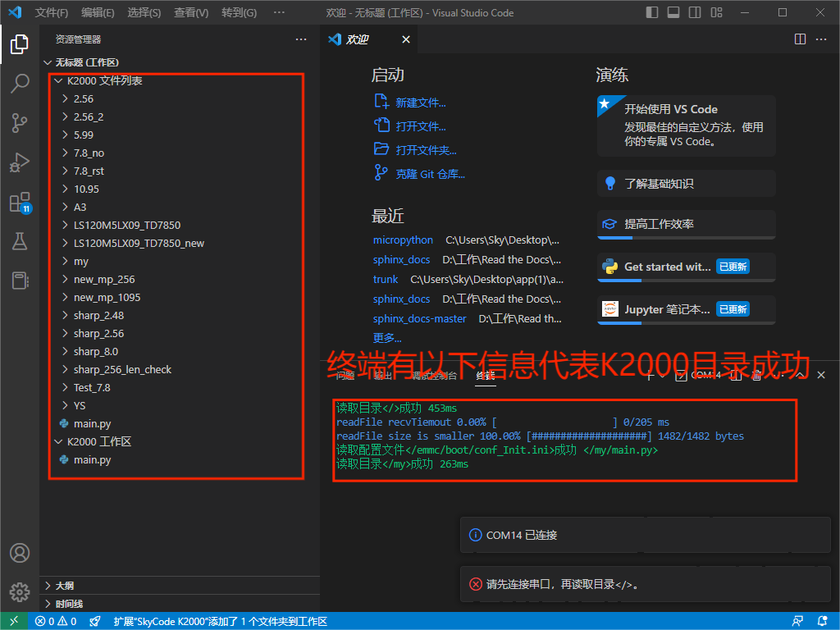Click the VS Code logo in title bar
Image resolution: width=840 pixels, height=630 pixels.
15,12
